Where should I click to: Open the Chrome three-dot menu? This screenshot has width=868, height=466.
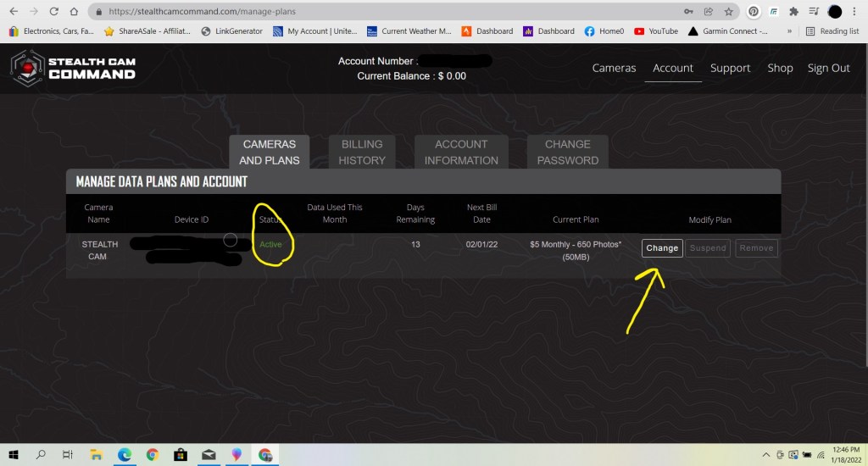(855, 12)
